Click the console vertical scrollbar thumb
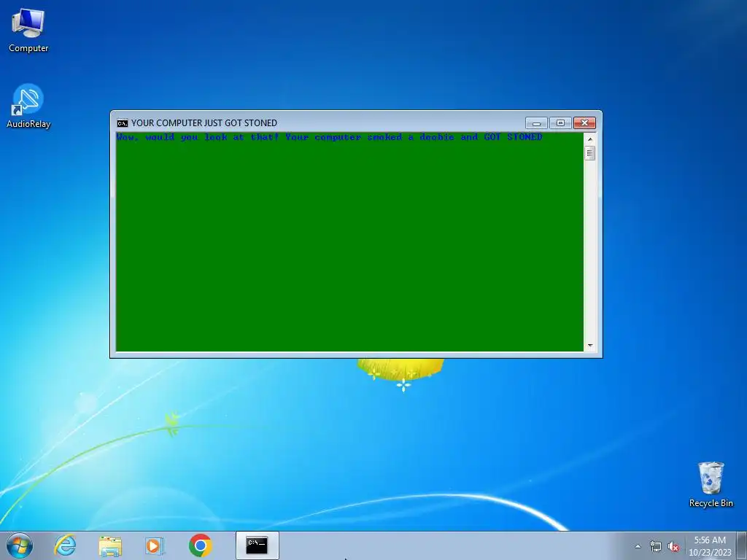The width and height of the screenshot is (747, 560). (x=589, y=153)
